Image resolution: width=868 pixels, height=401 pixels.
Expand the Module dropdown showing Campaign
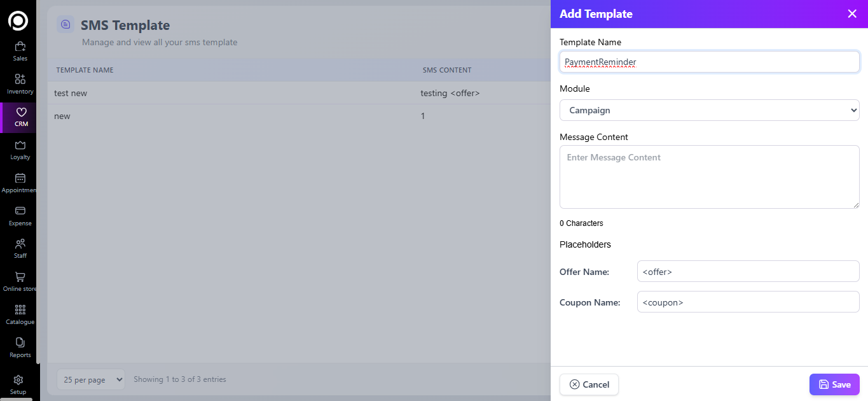tap(709, 110)
